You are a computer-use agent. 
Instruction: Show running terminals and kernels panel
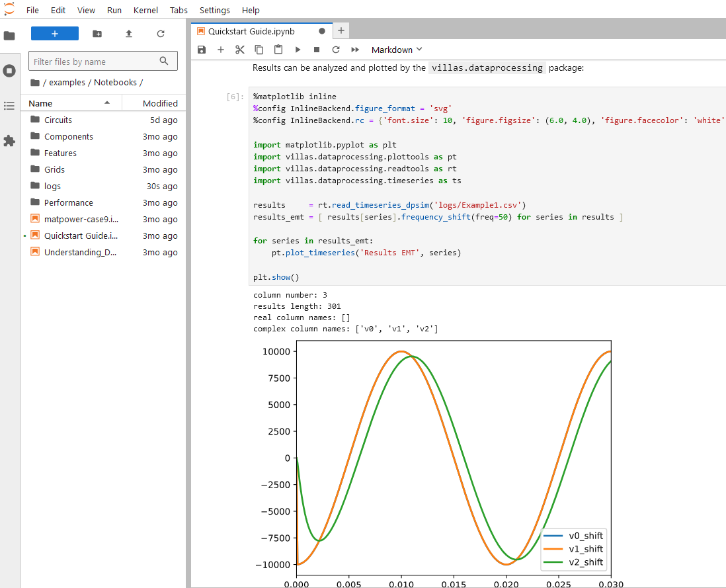pos(9,71)
